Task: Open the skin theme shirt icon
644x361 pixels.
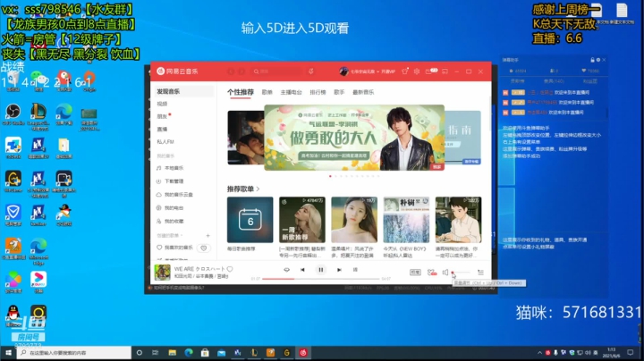Action: [404, 71]
